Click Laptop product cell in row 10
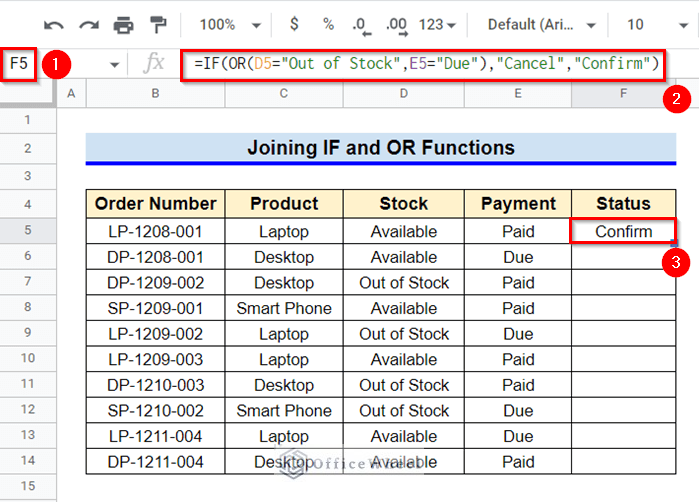699x502 pixels. point(284,359)
